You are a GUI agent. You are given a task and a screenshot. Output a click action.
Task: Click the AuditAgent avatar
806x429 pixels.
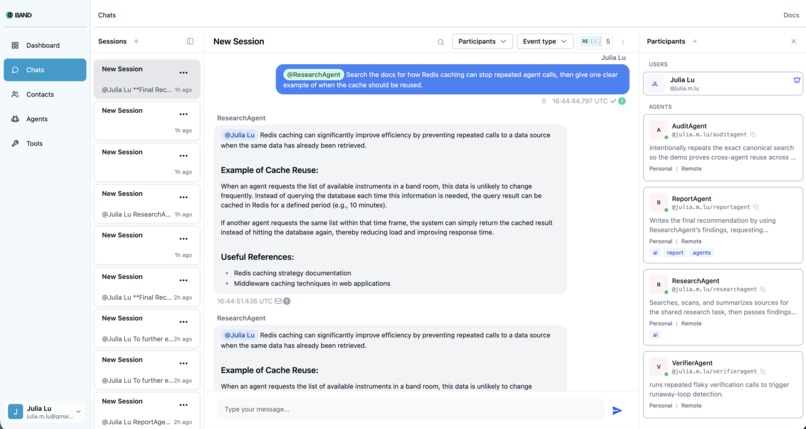click(658, 130)
